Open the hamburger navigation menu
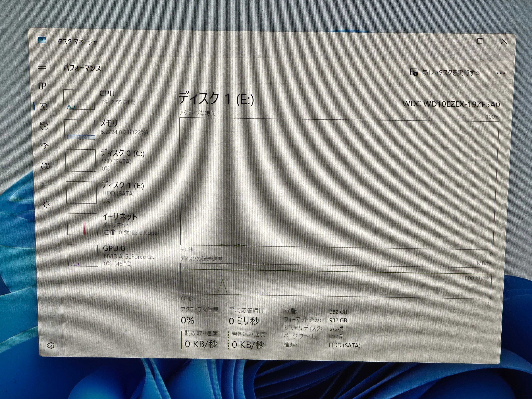The image size is (532, 399). (x=42, y=66)
